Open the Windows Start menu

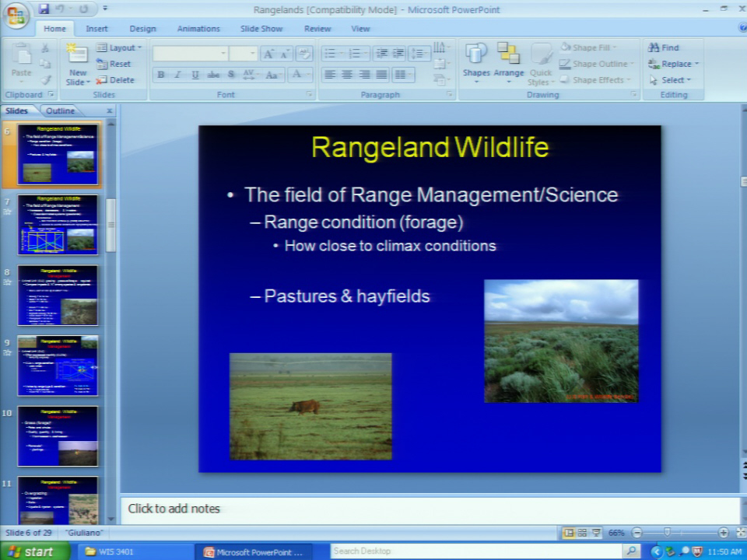[x=35, y=551]
